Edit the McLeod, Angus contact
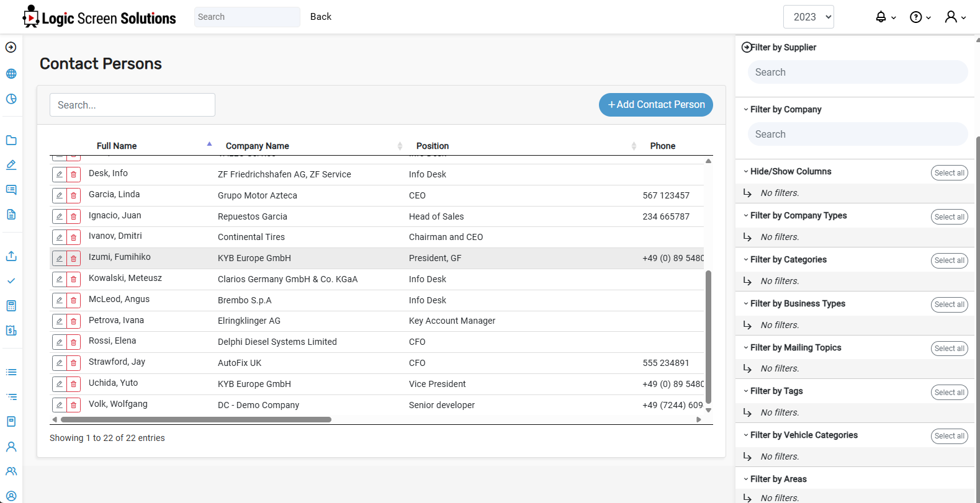This screenshot has height=503, width=980. point(60,300)
